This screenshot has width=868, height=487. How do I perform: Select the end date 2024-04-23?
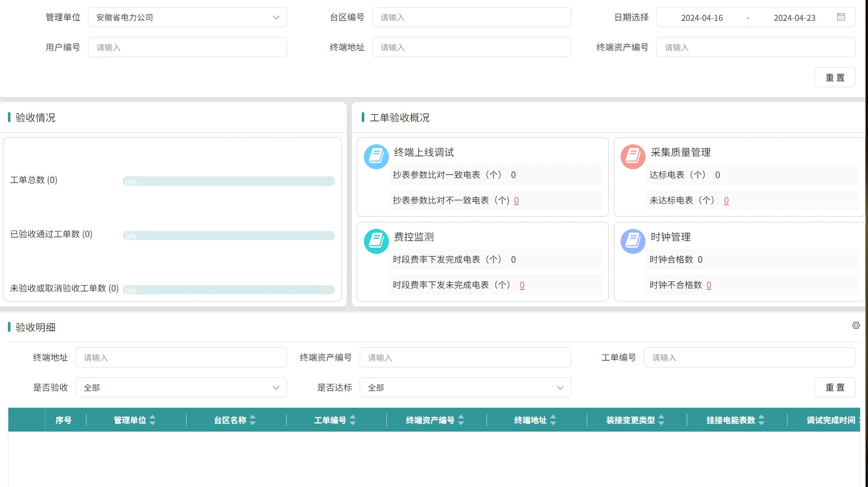point(794,18)
